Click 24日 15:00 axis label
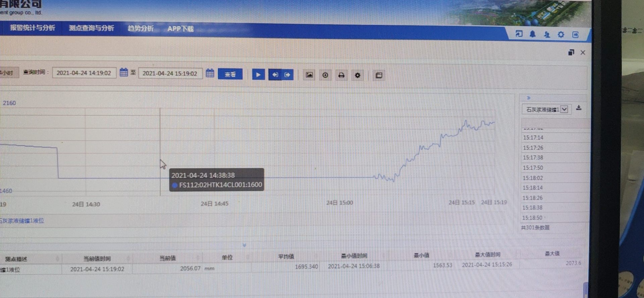 [339, 203]
